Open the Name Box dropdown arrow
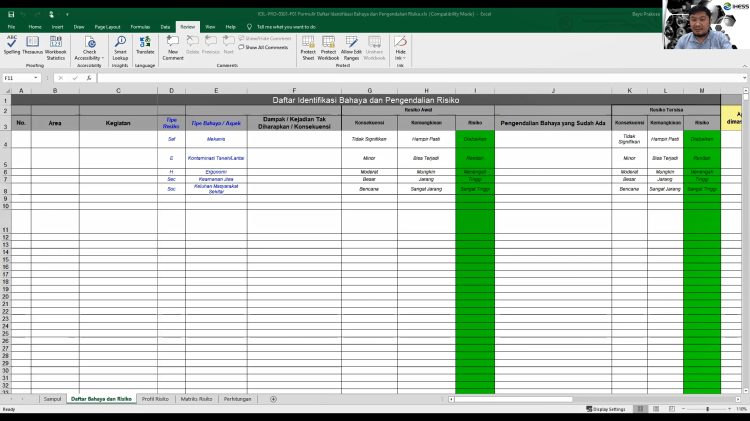Viewport: 750px width, 421px height. 46,77
